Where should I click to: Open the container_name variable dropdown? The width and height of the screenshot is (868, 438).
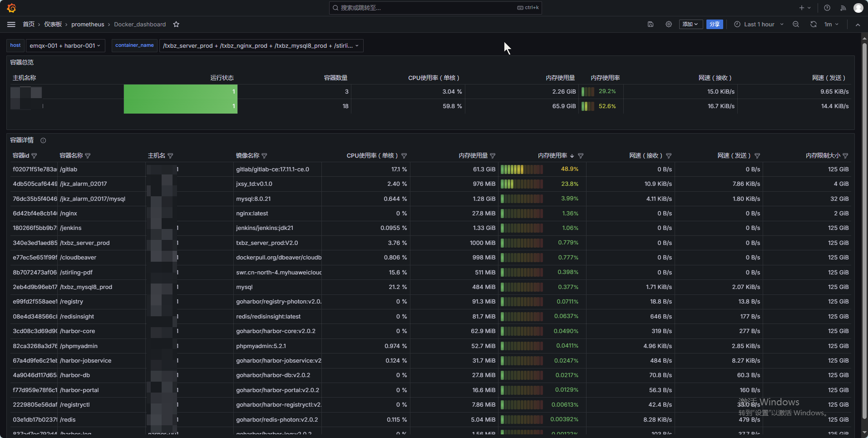point(261,45)
